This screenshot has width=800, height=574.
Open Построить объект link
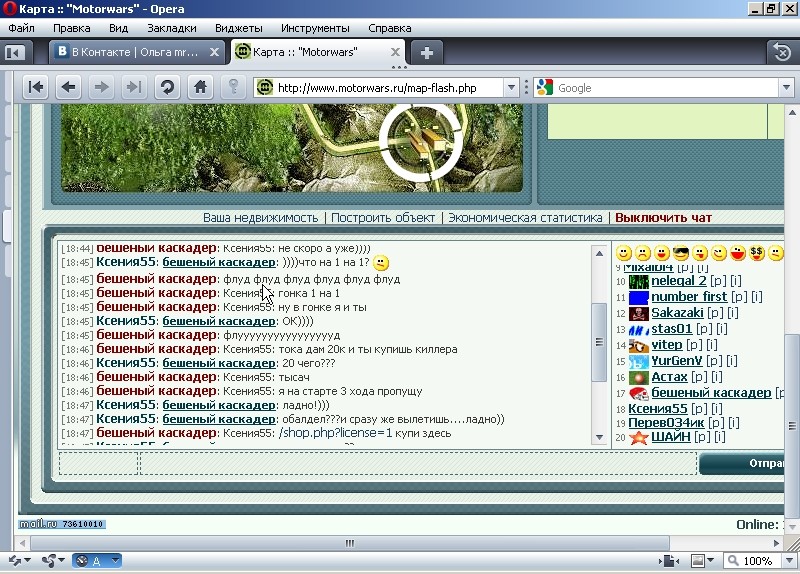[383, 218]
